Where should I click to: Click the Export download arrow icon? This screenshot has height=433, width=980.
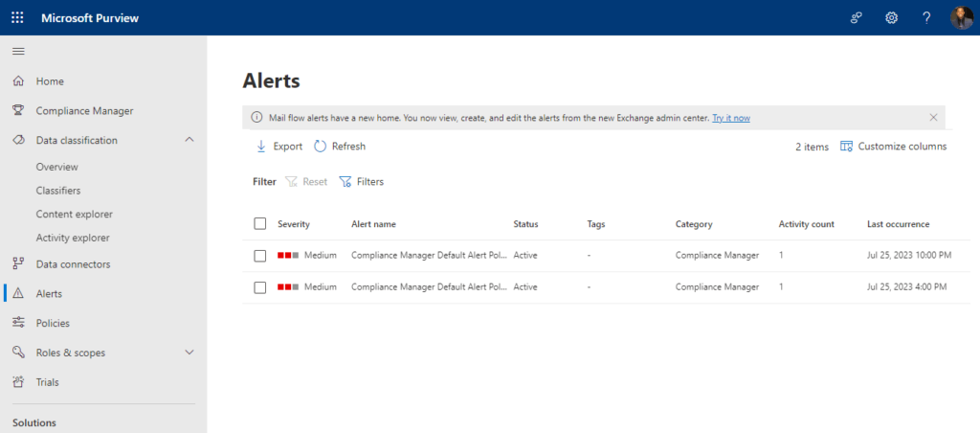[261, 147]
